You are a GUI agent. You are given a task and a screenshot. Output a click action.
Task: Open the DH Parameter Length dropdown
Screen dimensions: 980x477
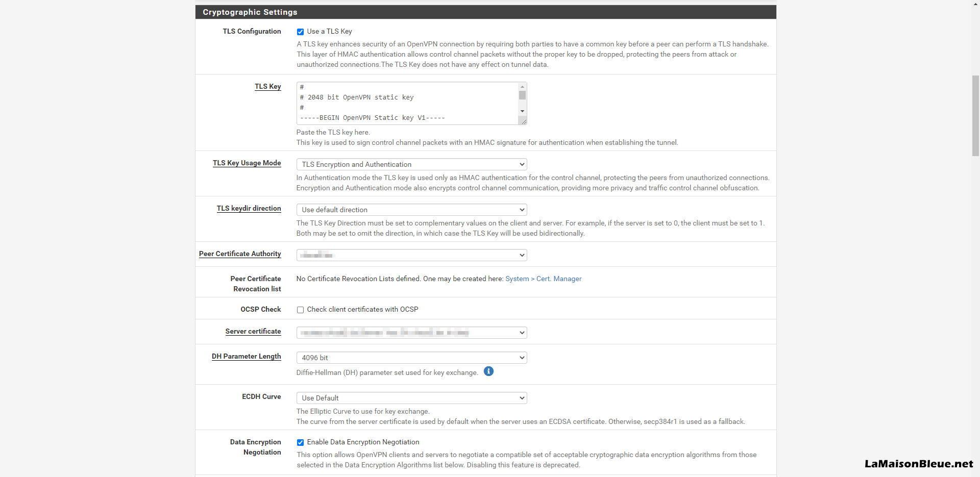(x=411, y=358)
